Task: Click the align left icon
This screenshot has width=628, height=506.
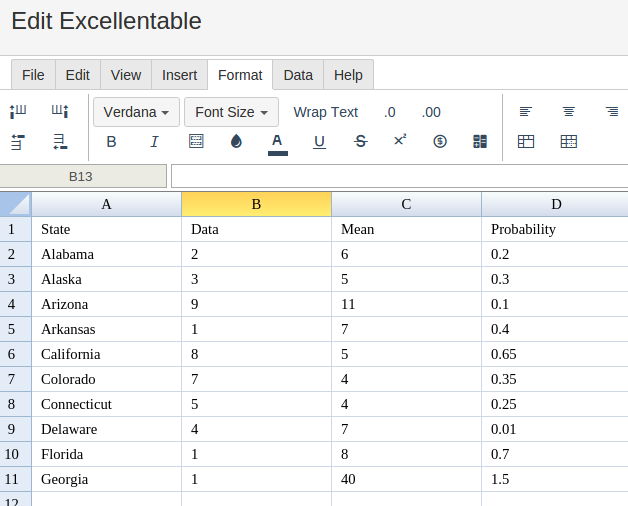Action: point(525,111)
